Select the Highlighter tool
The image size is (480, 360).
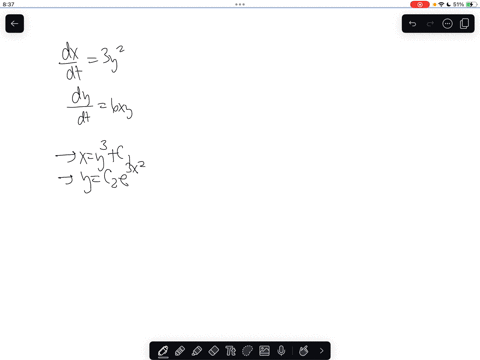pos(197,351)
